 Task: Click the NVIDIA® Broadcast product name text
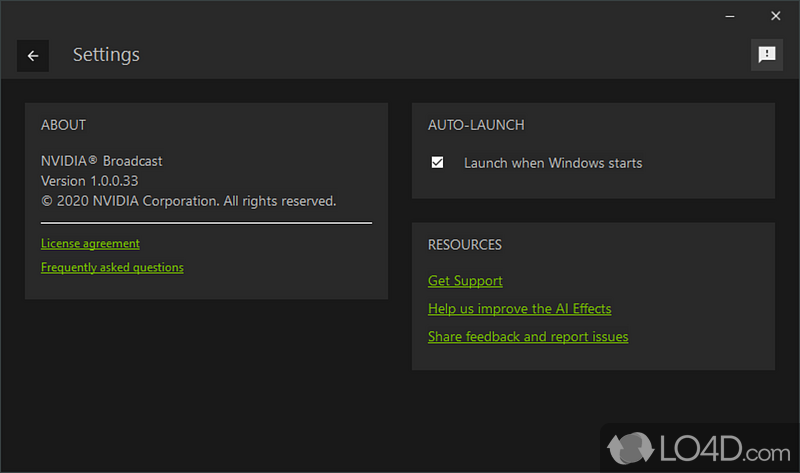(x=101, y=160)
